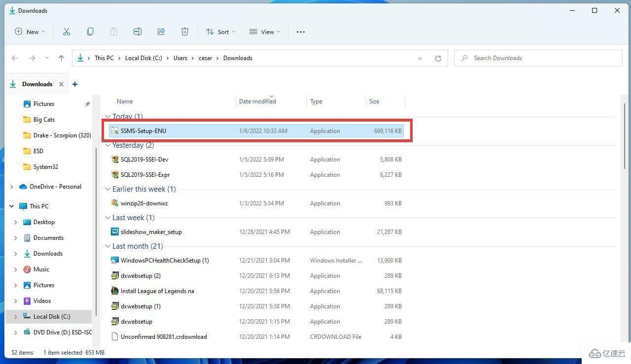Select Documents under This PC

48,238
